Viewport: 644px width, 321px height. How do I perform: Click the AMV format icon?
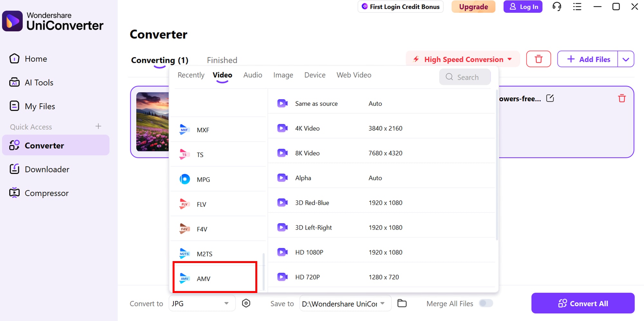tap(185, 279)
